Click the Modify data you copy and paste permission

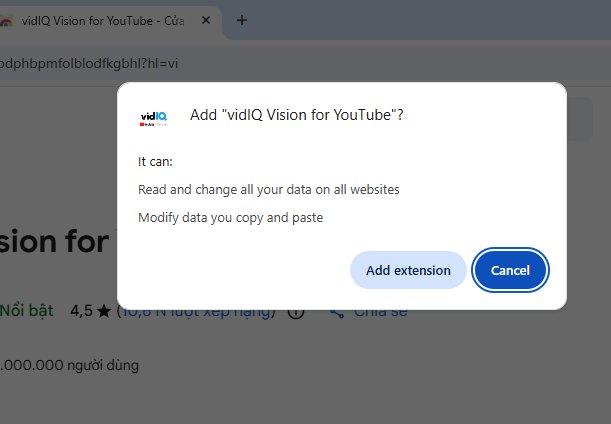tap(230, 217)
